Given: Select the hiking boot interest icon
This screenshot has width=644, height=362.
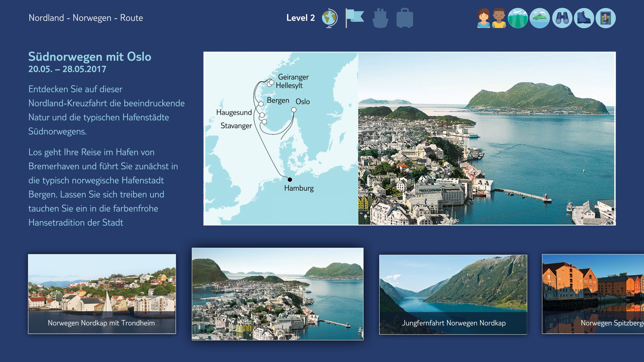Looking at the screenshot, I should [x=584, y=18].
